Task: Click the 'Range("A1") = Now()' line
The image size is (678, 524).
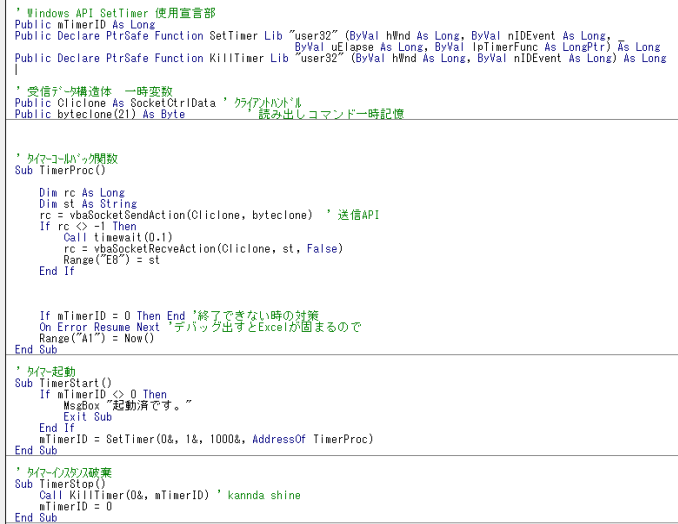Action: pyautogui.click(x=97, y=338)
